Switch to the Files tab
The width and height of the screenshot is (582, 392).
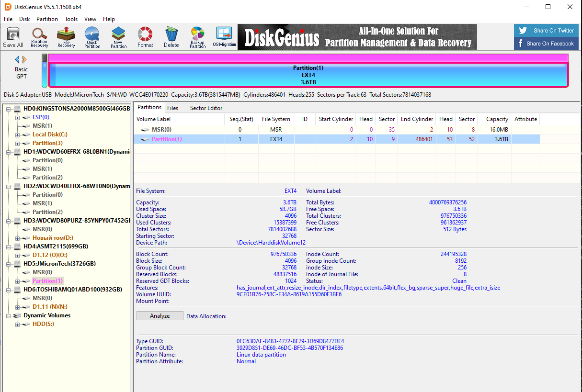point(173,108)
